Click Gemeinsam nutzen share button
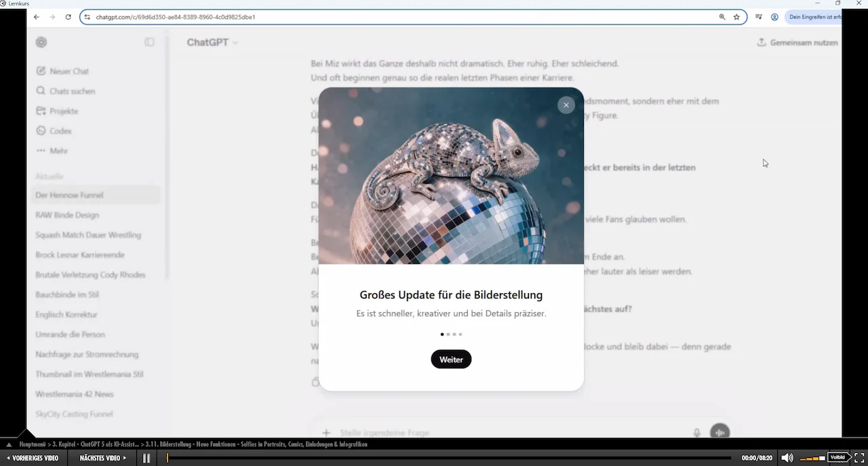This screenshot has width=868, height=466. [x=797, y=42]
